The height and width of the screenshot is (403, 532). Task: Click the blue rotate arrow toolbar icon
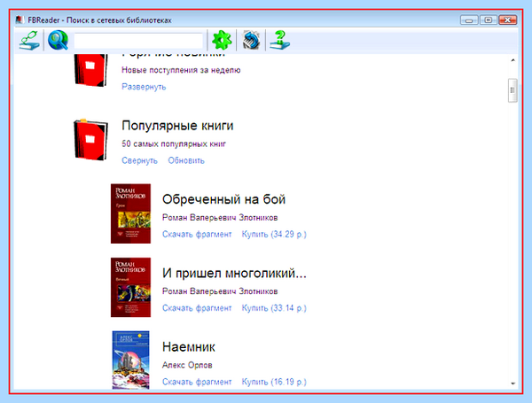[x=251, y=41]
